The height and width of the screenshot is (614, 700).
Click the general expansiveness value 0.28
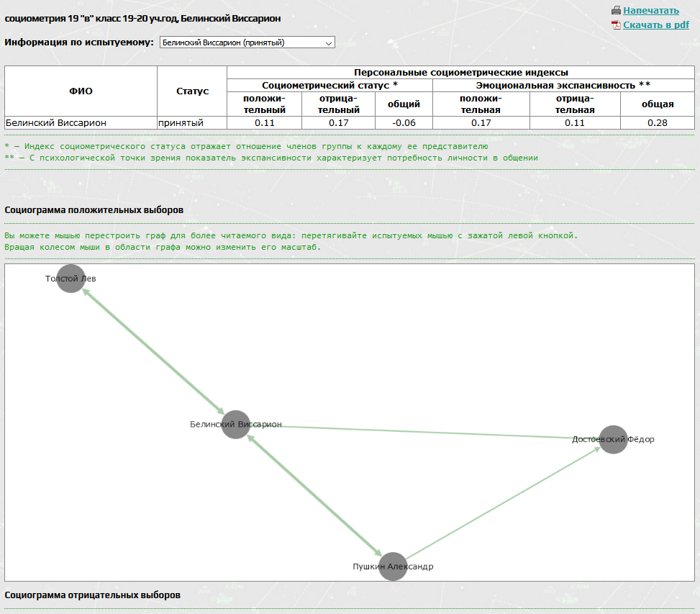click(x=658, y=123)
